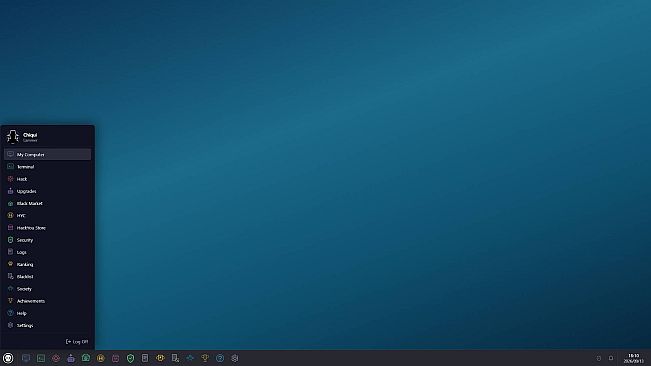Choose Ranking from the start menu
The width and height of the screenshot is (651, 366).
point(47,264)
